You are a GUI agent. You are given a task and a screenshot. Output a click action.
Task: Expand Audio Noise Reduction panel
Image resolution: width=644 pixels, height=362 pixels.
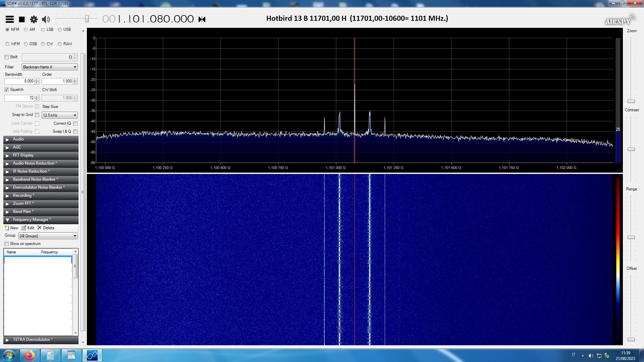41,164
